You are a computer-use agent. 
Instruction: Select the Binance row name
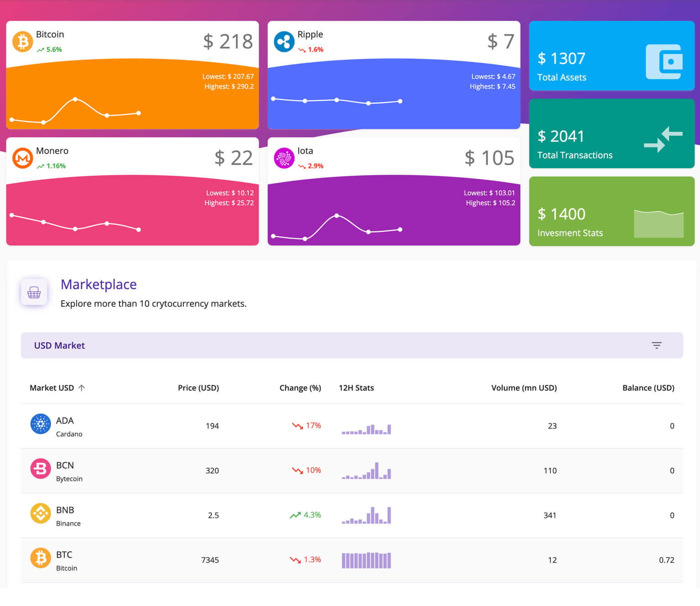tap(68, 523)
